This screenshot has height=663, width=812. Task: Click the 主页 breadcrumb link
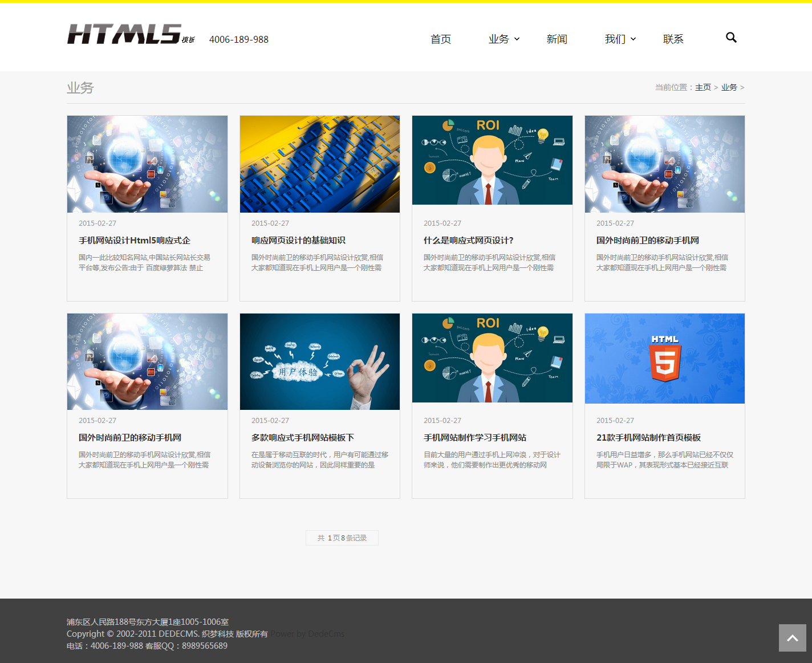pyautogui.click(x=703, y=87)
